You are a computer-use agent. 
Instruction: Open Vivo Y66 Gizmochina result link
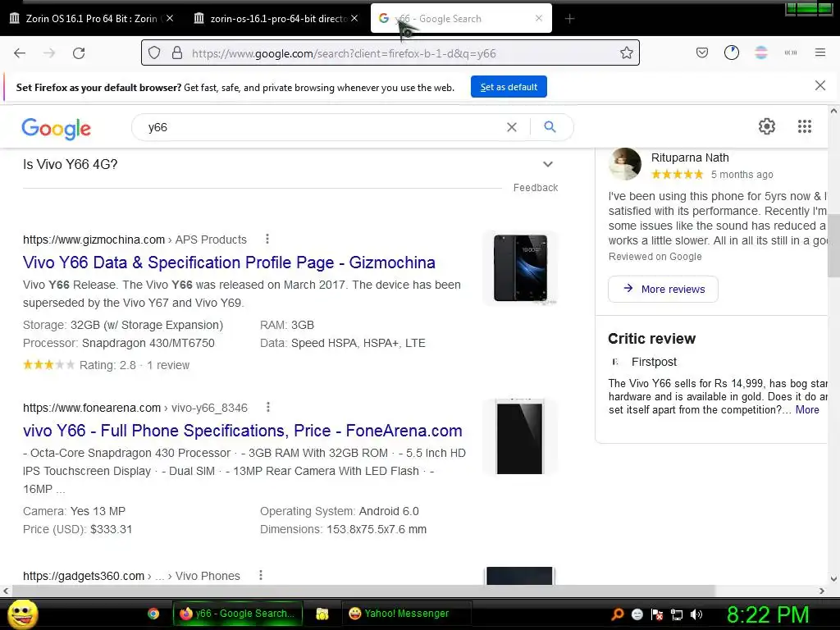coord(229,262)
